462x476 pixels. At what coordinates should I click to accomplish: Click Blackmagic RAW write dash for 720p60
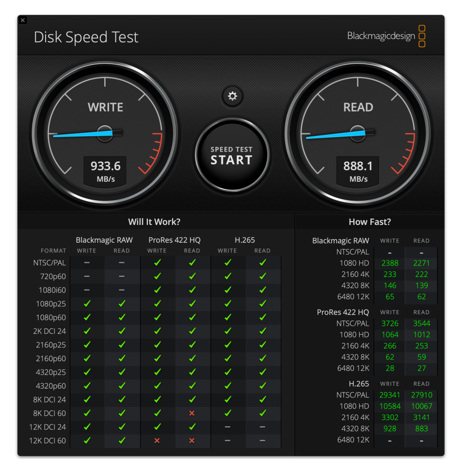click(87, 276)
